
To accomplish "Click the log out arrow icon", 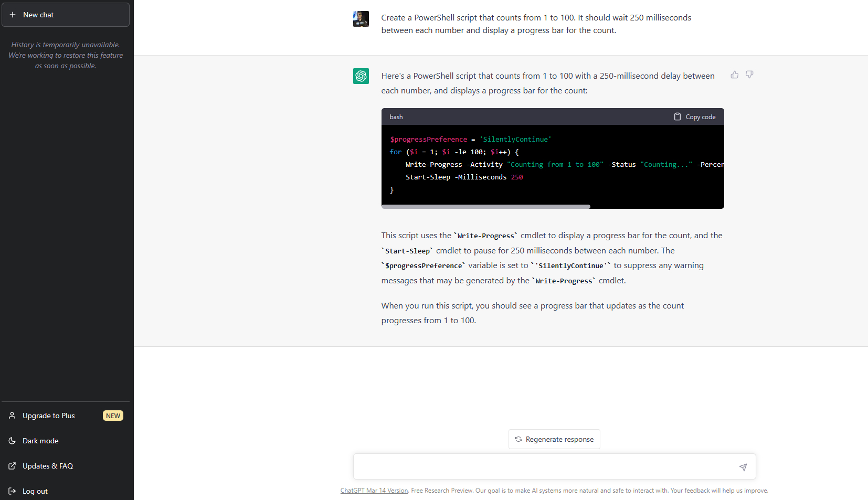I will pos(12,491).
